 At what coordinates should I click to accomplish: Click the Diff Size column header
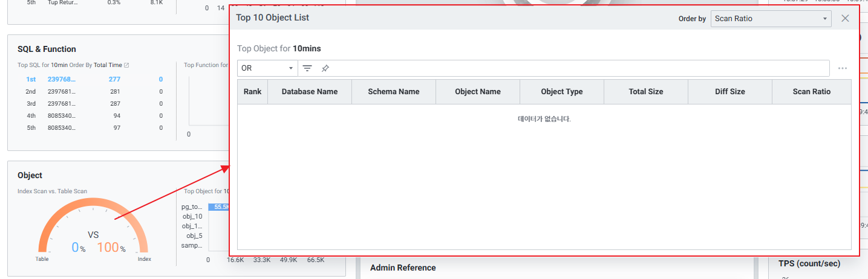coord(729,92)
